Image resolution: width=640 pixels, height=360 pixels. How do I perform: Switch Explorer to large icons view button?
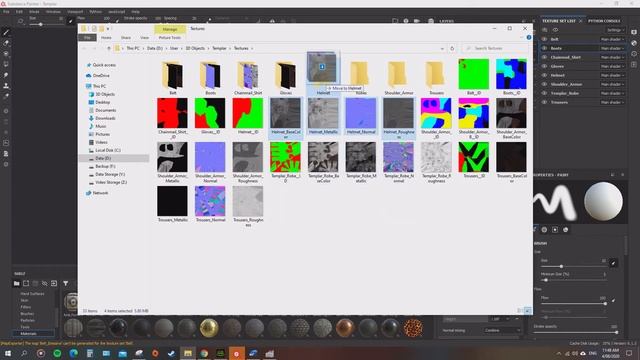click(527, 311)
